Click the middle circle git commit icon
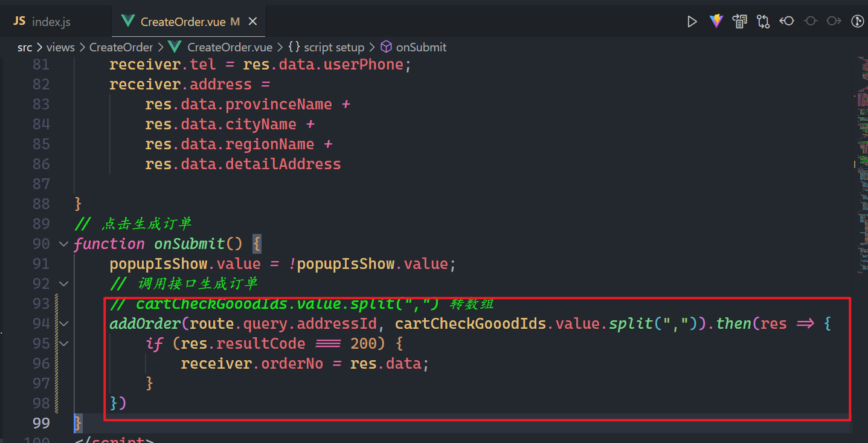The width and height of the screenshot is (868, 443). (811, 21)
